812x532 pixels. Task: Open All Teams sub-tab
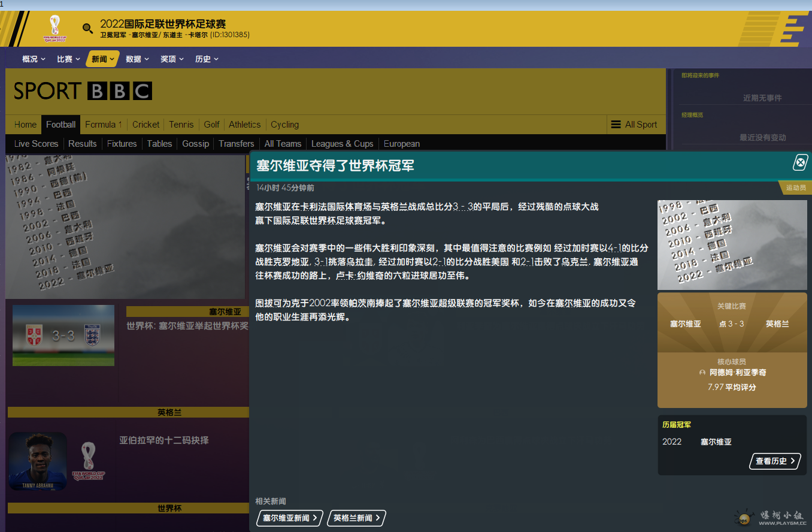tap(283, 144)
